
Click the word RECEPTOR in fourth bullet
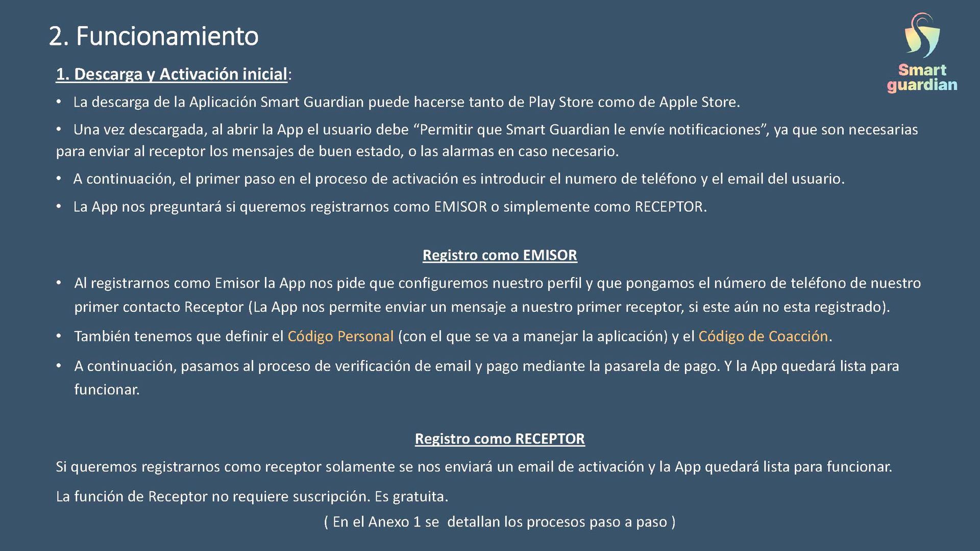669,207
